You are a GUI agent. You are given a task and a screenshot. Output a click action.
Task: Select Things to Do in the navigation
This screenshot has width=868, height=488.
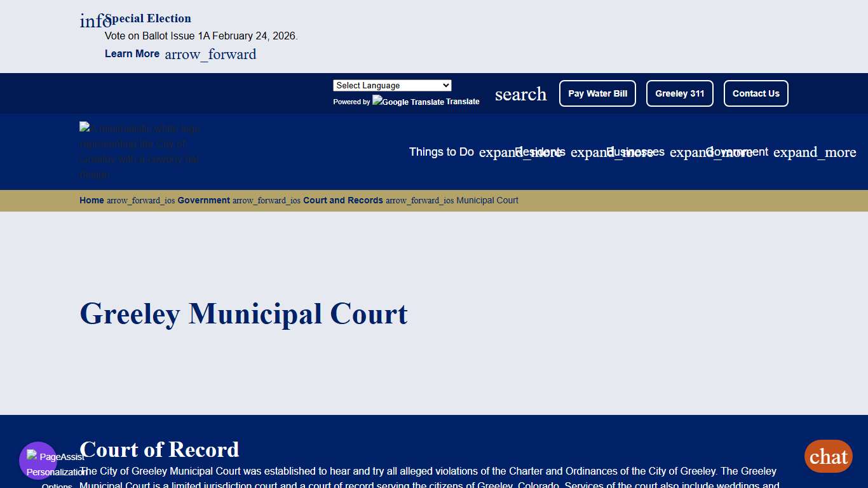[441, 152]
